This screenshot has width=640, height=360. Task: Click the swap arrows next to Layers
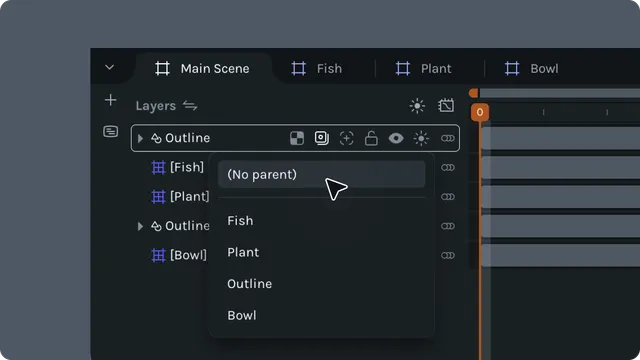pyautogui.click(x=190, y=106)
